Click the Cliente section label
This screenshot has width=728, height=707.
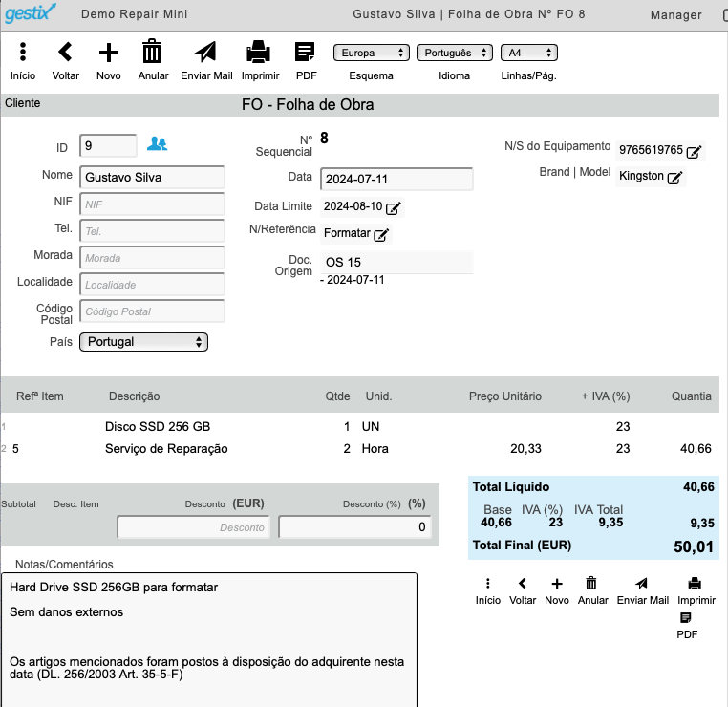(22, 103)
